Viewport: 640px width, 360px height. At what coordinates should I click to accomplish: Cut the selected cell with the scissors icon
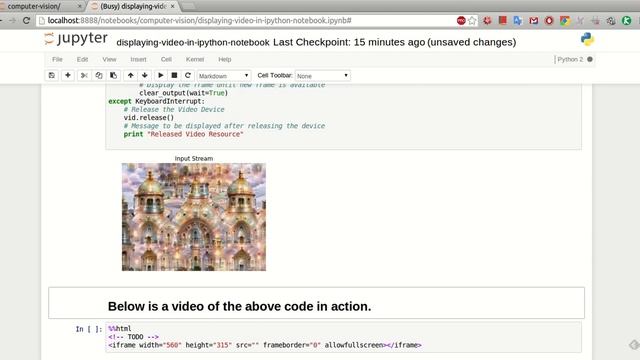pyautogui.click(x=84, y=76)
